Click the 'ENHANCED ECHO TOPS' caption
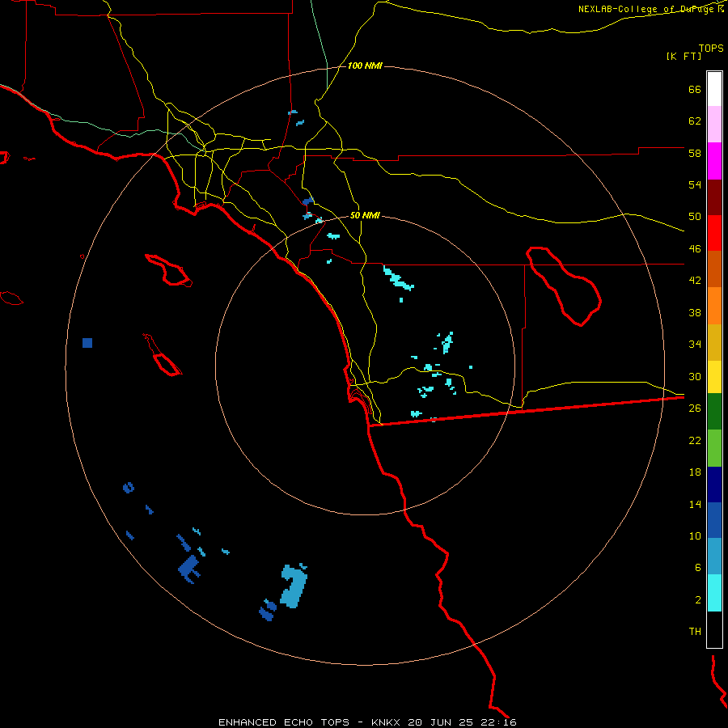728x728 pixels. (284, 722)
